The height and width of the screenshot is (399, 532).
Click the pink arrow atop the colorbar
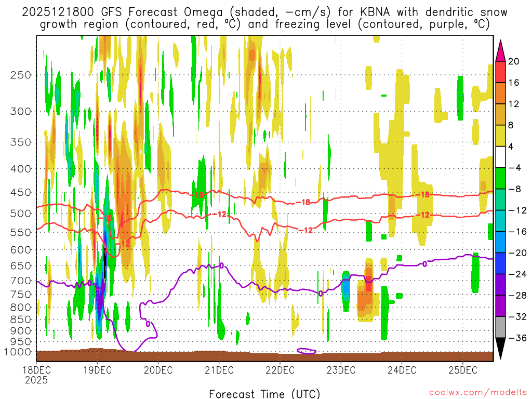[x=500, y=51]
